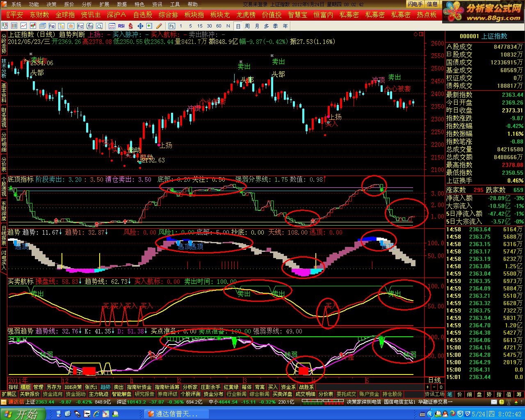Select the 趋势 indicator tab
The width and height of the screenshot is (525, 420).
105,387
